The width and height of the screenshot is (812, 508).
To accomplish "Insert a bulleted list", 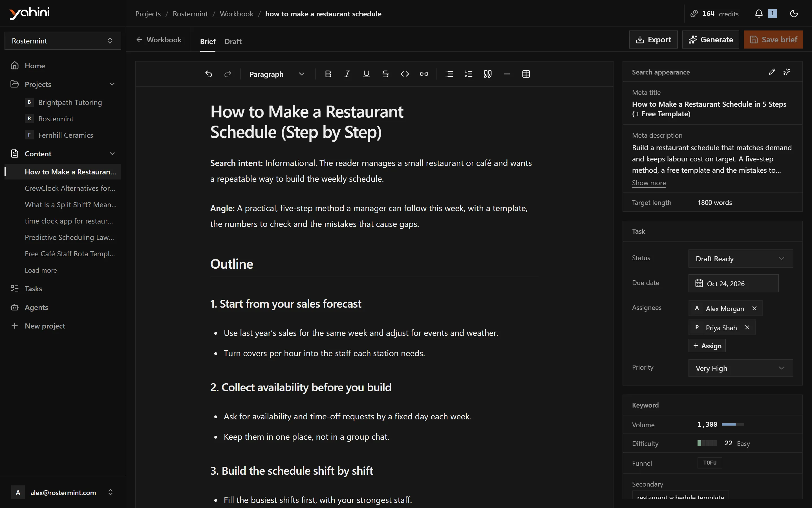I will coord(449,74).
